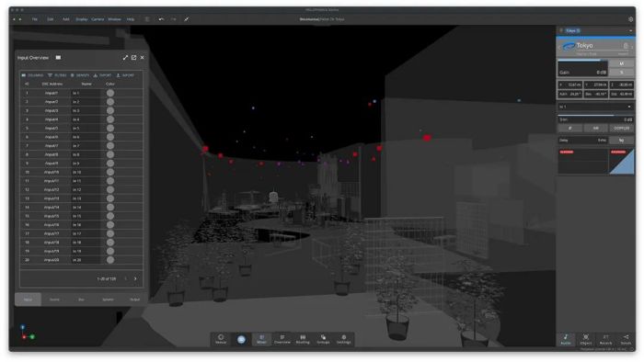This screenshot has height=362, width=644.
Task: Collapse the Tokyo object panel header arrow
Action: 631,30
